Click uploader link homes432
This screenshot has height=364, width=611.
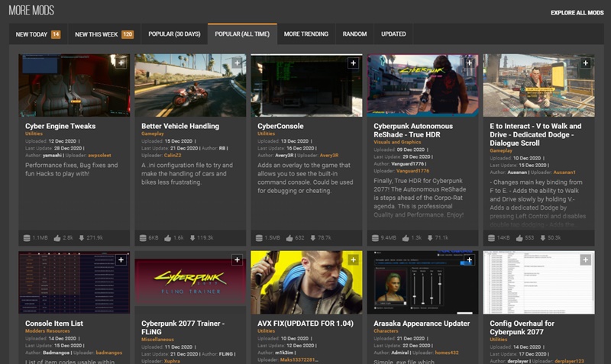point(447,353)
